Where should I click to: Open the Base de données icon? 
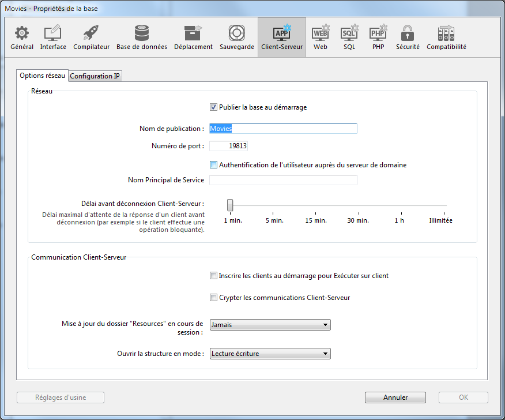(142, 33)
